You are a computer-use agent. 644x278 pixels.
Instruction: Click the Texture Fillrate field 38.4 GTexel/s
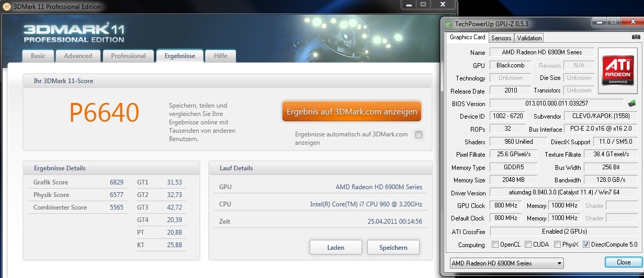point(611,154)
